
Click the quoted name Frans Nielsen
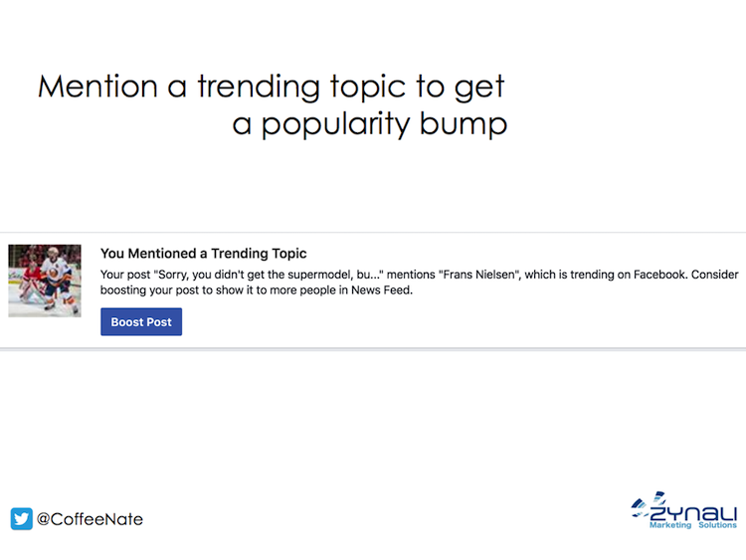[x=479, y=275]
